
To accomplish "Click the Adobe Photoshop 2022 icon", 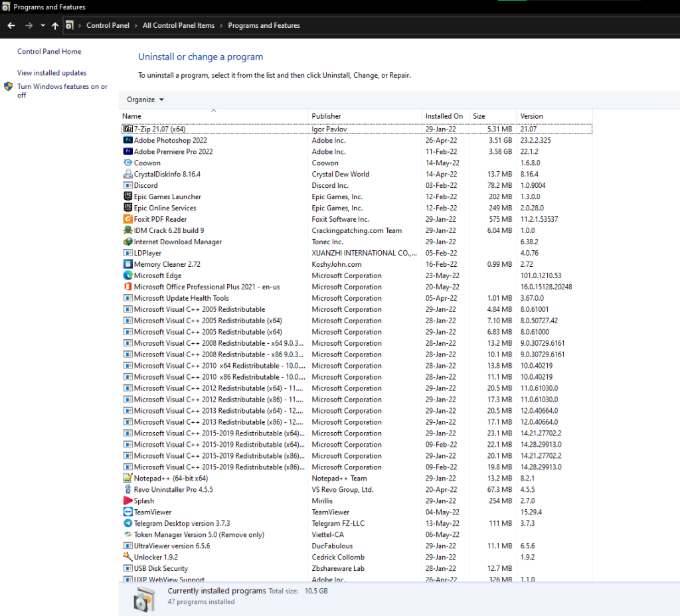I will coord(127,140).
